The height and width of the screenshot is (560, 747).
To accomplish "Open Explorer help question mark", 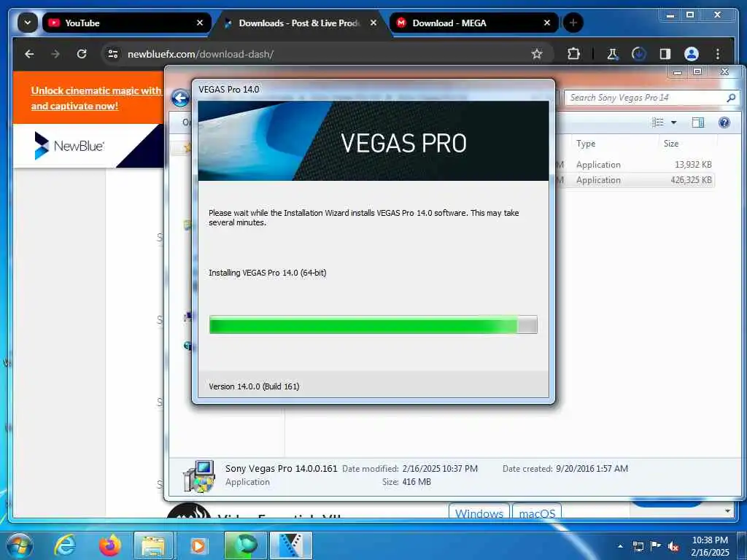I will coord(724,122).
